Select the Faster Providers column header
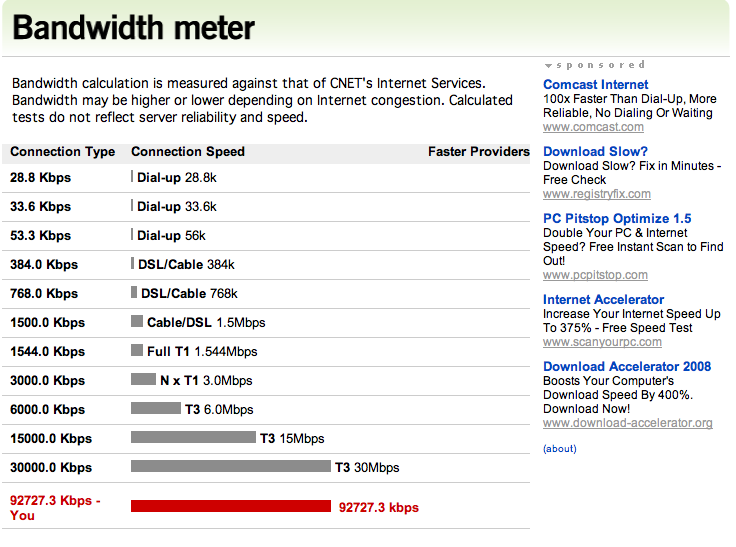The width and height of the screenshot is (736, 547). (478, 152)
